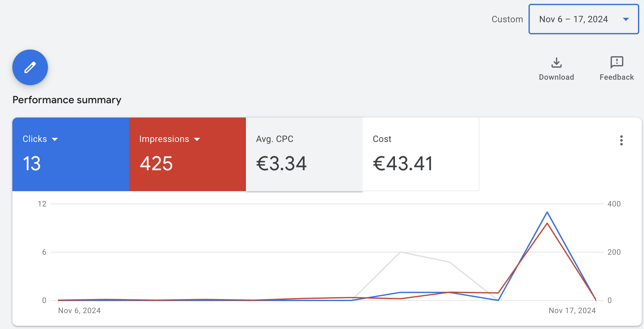Click the Feedback label
This screenshot has height=329, width=644.
point(617,77)
